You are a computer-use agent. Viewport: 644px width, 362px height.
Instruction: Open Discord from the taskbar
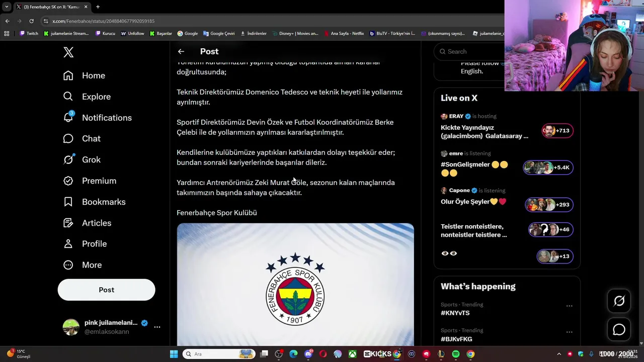(308, 354)
